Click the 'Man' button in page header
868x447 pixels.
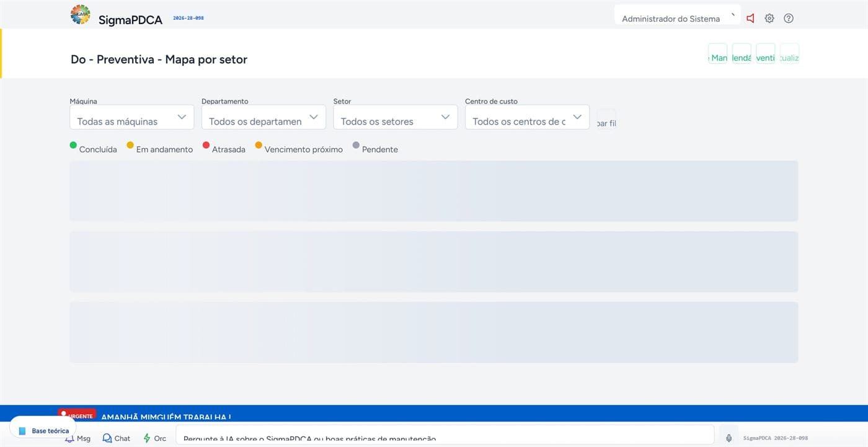718,53
